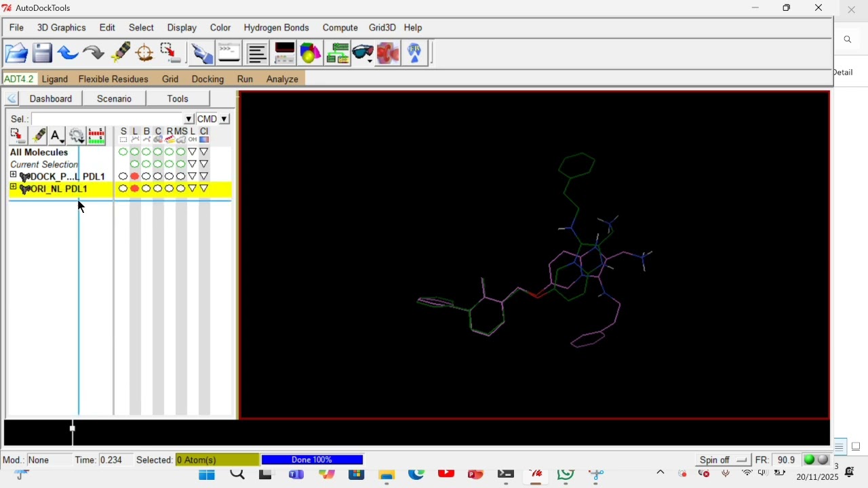Viewport: 868px width, 488px height.
Task: Open the Grid3D menu
Action: tap(382, 28)
